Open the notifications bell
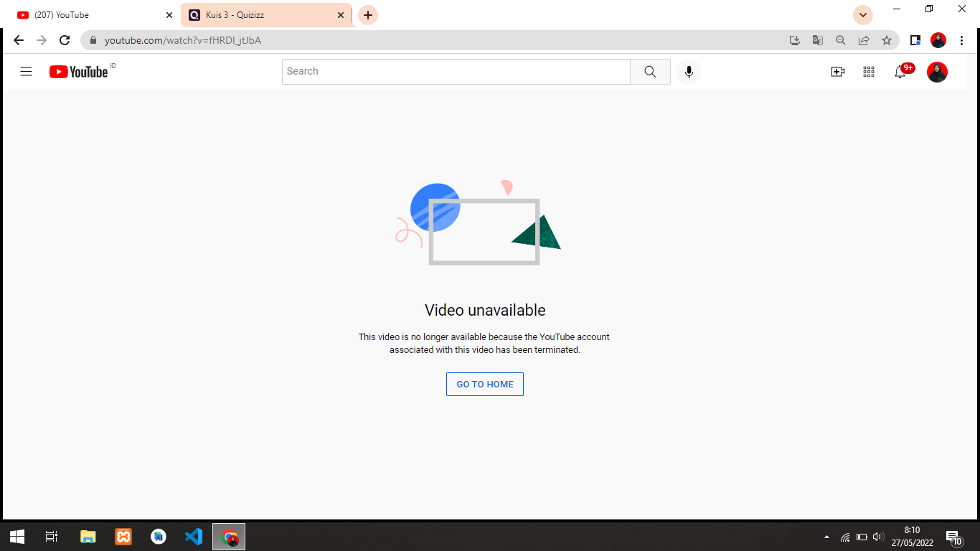This screenshot has width=980, height=551. (900, 72)
